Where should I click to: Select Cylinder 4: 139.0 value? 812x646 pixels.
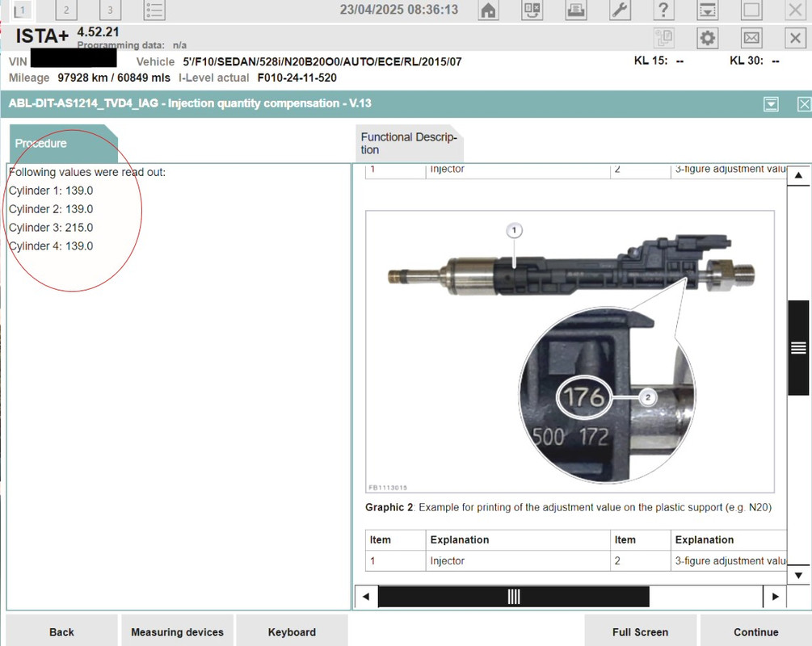tap(51, 246)
